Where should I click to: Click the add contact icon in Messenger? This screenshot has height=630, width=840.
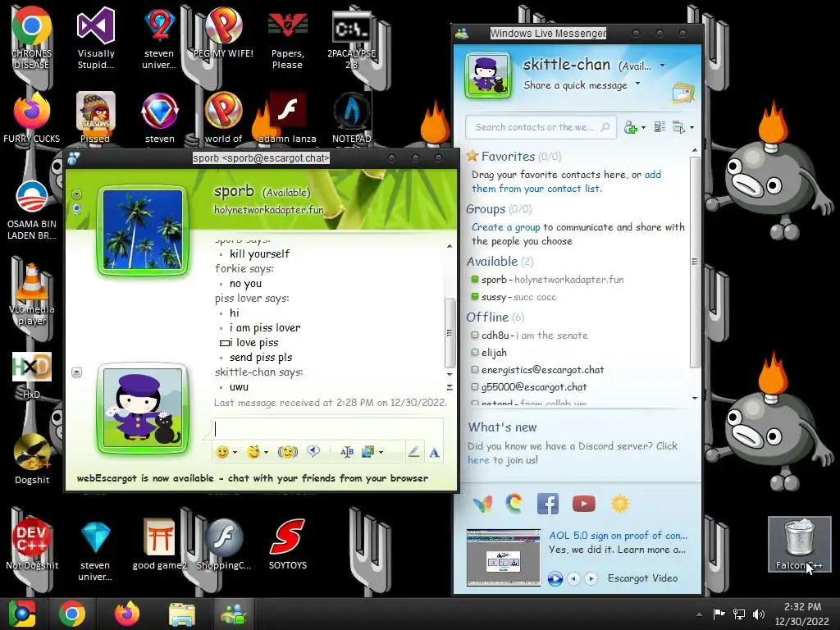[631, 127]
